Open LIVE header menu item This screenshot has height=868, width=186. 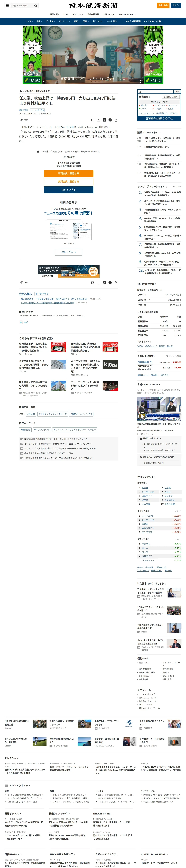click(x=66, y=14)
